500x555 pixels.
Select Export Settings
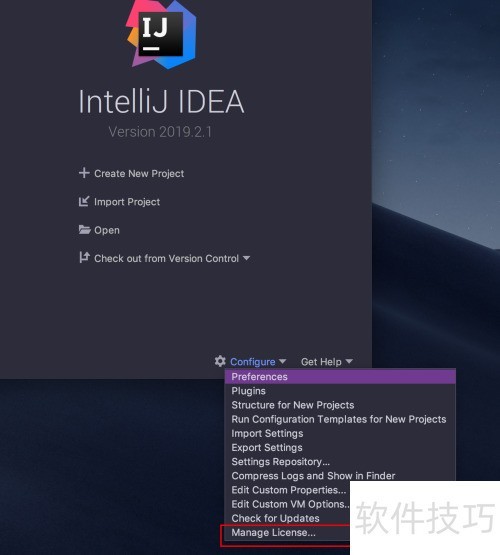coord(340,447)
